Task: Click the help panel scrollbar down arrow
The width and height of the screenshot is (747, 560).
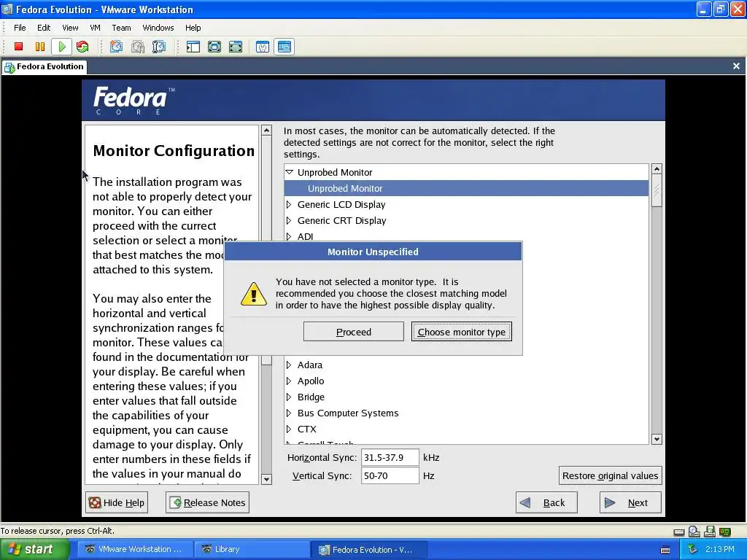Action: pyautogui.click(x=267, y=480)
